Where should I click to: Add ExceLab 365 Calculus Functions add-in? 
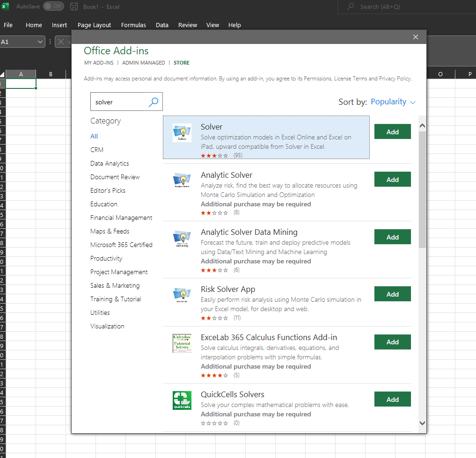click(393, 342)
